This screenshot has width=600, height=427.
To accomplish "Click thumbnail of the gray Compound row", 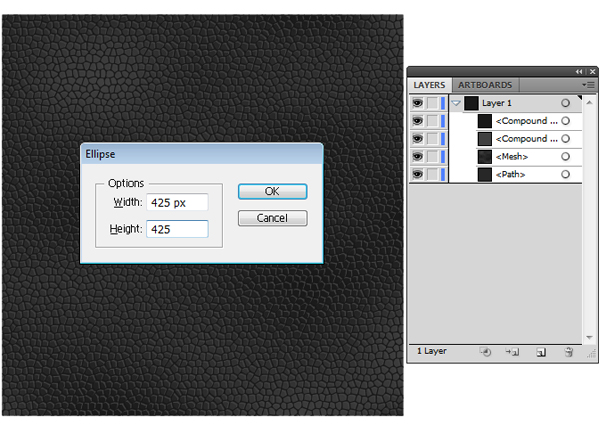I will [x=485, y=139].
